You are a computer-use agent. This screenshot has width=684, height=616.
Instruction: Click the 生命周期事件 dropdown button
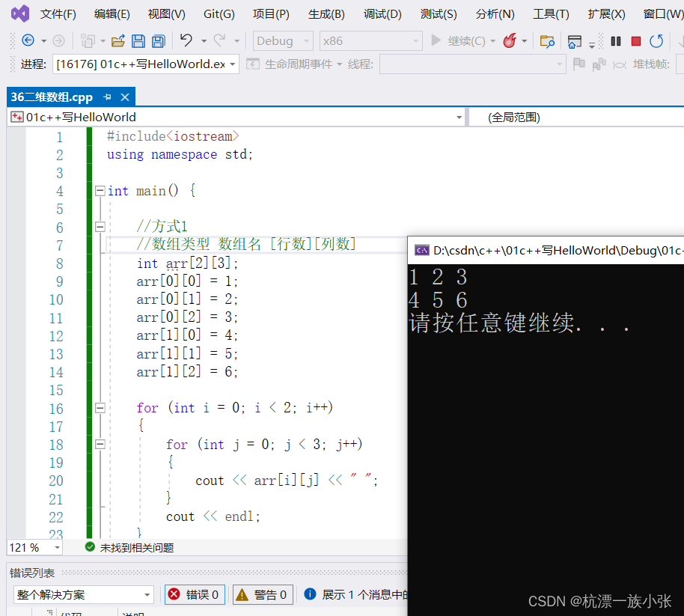click(x=294, y=64)
